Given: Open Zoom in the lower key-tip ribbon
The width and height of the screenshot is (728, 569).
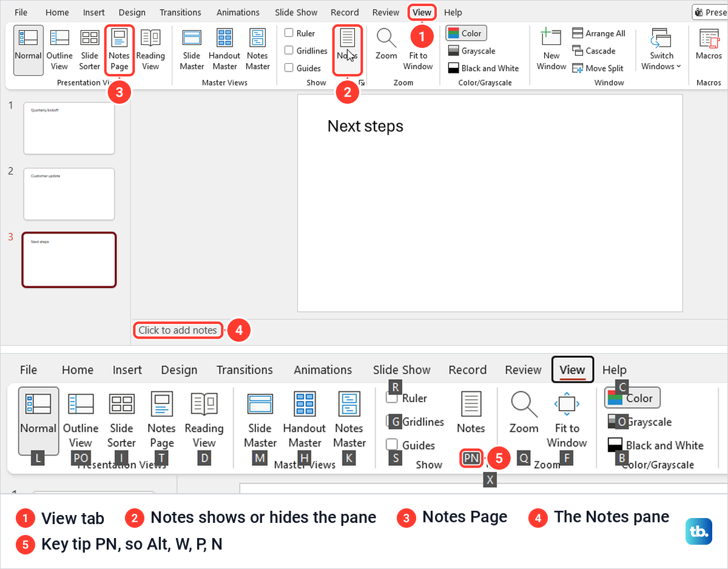Looking at the screenshot, I should coord(524,412).
